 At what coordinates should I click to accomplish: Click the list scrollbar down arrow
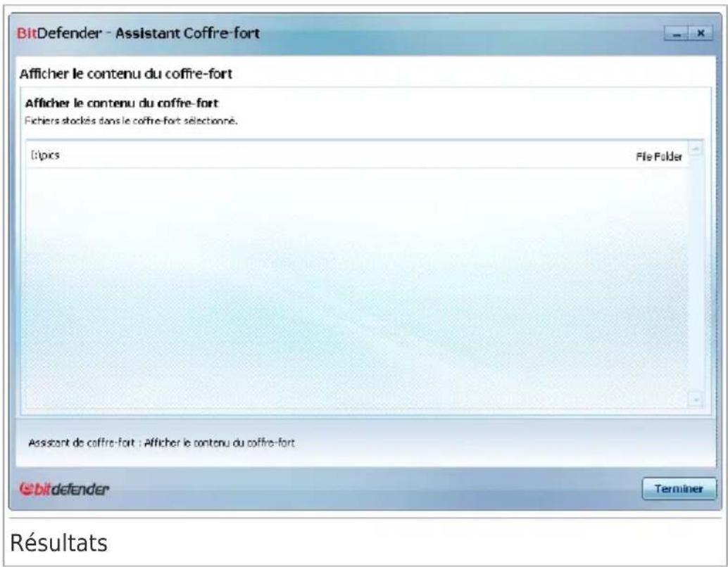pos(695,399)
